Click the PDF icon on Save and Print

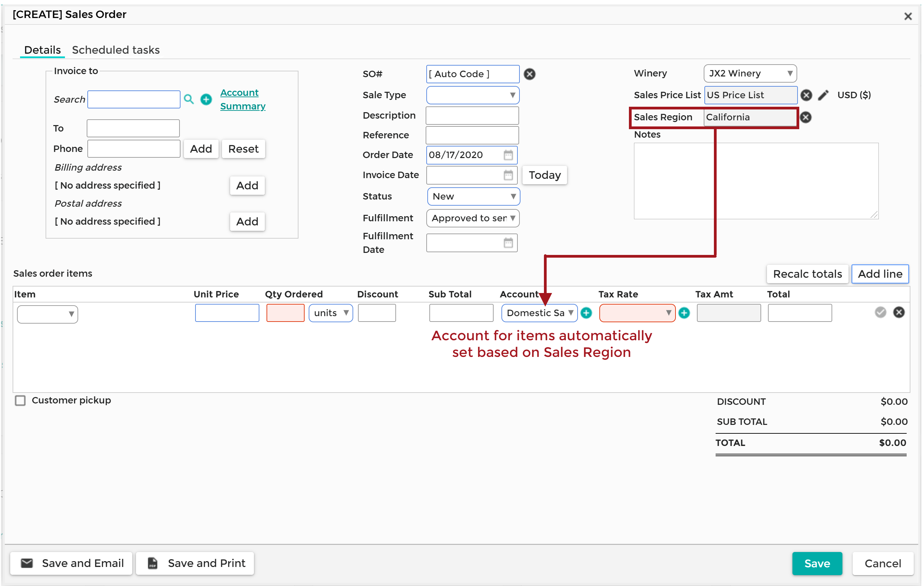153,563
